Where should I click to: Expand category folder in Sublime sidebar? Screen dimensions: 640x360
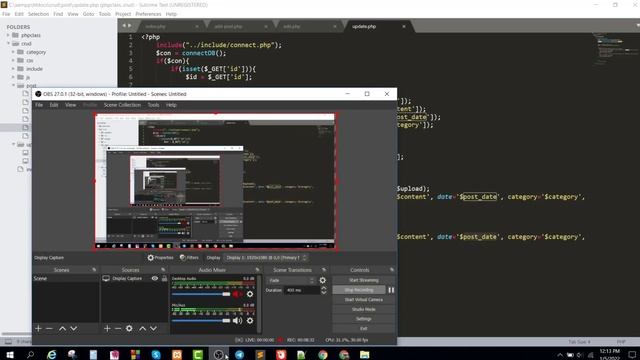pyautogui.click(x=13, y=52)
